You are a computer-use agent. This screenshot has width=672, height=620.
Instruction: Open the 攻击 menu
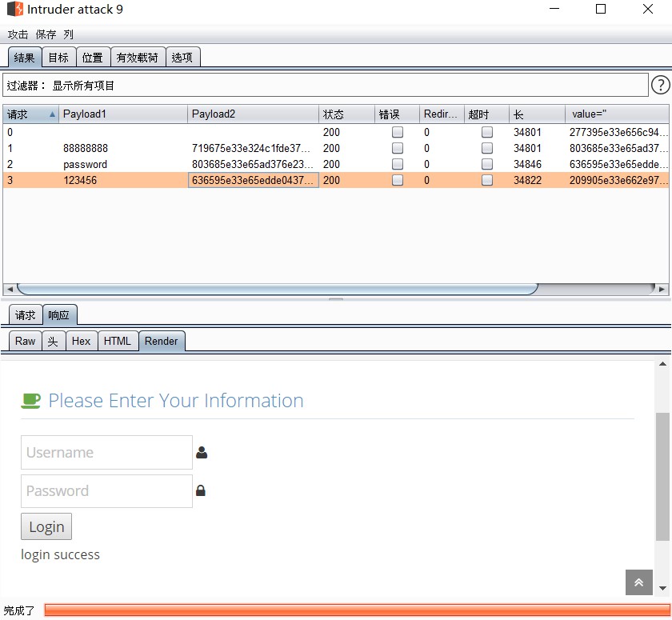pyautogui.click(x=18, y=34)
